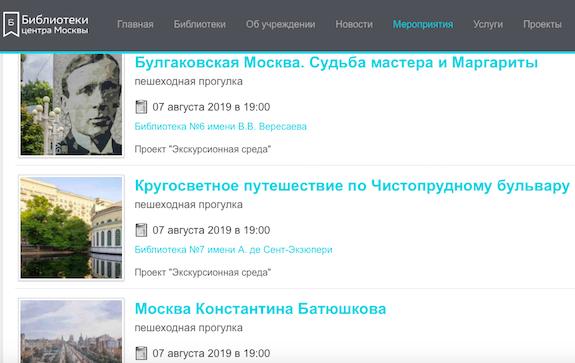The image size is (575, 363).
Task: Follow link Библиотека №7 имени А. де Сент-Экзюпери
Action: 233,250
